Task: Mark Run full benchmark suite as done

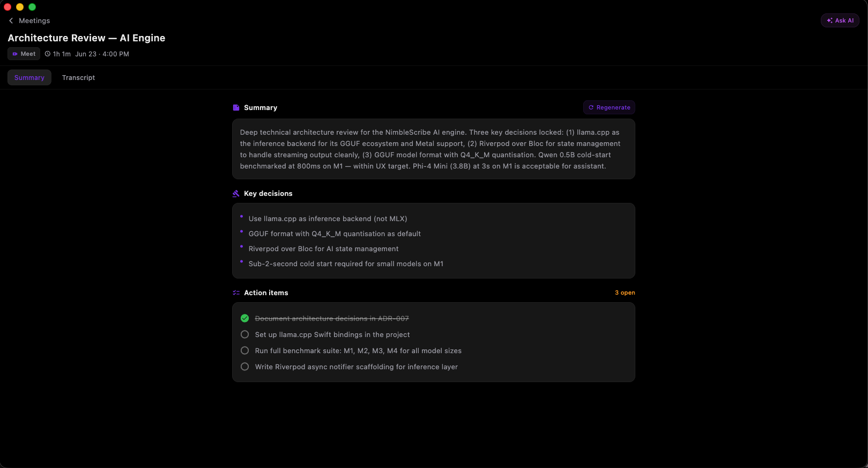Action: 244,350
